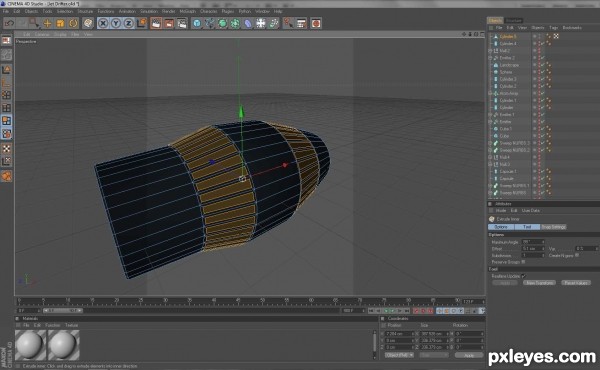The image size is (600, 370).
Task: Open the MoGraph menu
Action: (187, 11)
